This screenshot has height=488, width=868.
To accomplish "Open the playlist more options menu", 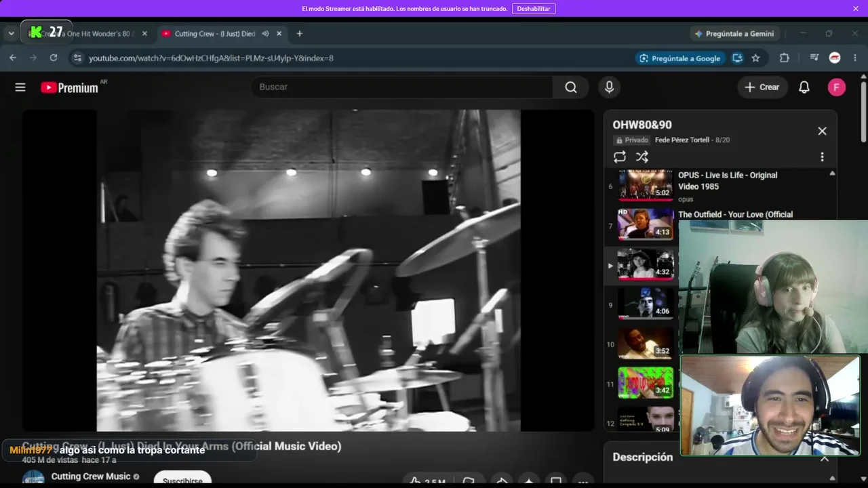I will coord(822,157).
